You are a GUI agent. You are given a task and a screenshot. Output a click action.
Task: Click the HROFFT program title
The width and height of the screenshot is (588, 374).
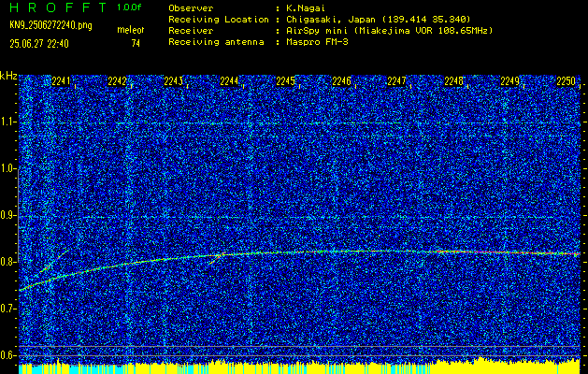(x=58, y=7)
